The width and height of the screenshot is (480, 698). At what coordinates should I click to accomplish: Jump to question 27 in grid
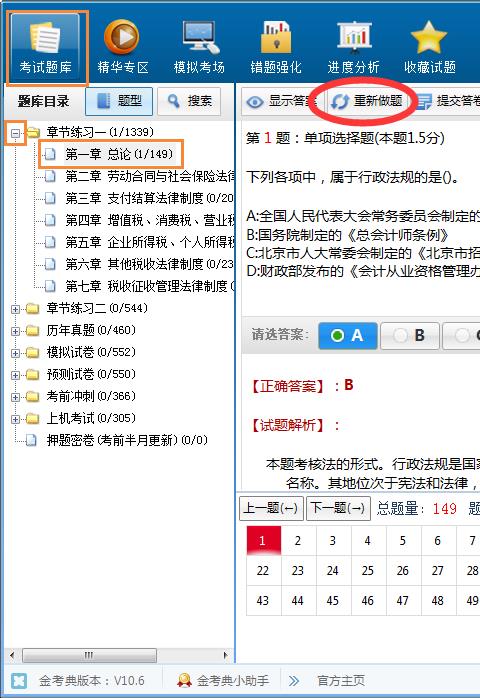(439, 570)
